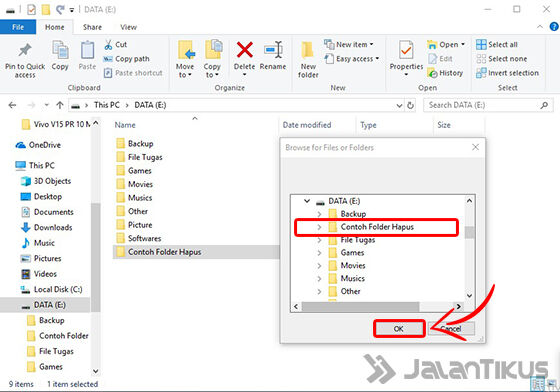The image size is (560, 392).
Task: Open address bar history dropdown
Action: pyautogui.click(x=399, y=105)
